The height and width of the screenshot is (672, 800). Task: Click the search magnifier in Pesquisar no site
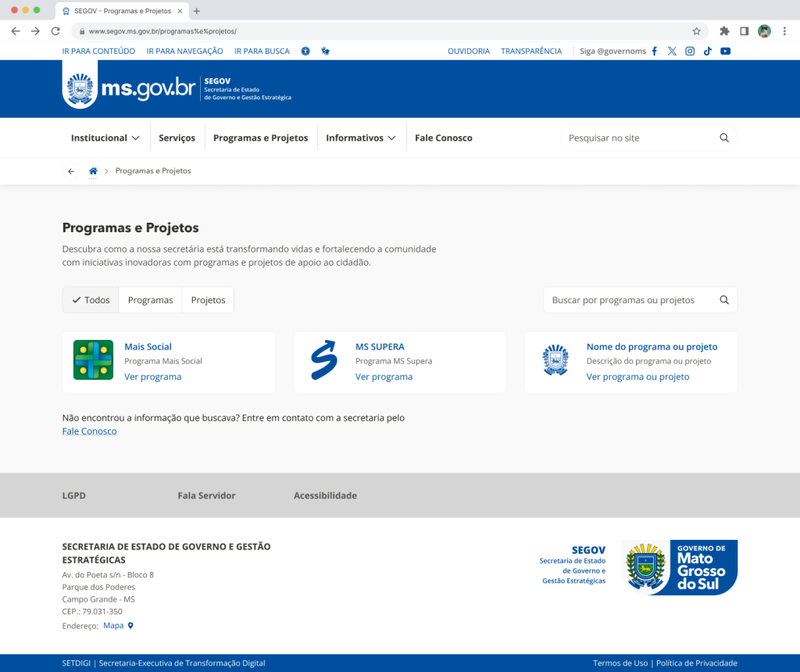tap(723, 137)
